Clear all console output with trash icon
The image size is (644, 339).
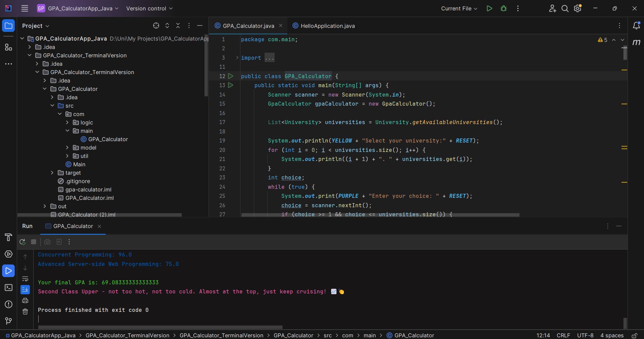pyautogui.click(x=25, y=312)
